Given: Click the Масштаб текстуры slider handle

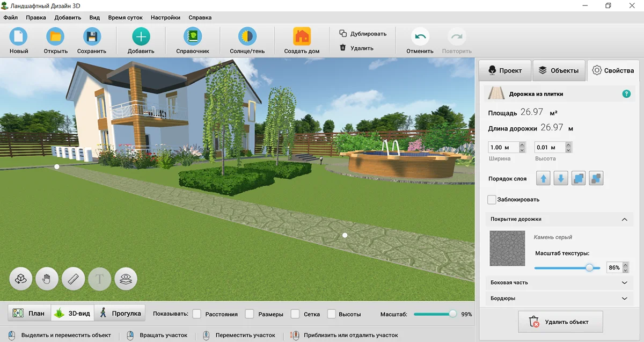Looking at the screenshot, I should (x=589, y=267).
